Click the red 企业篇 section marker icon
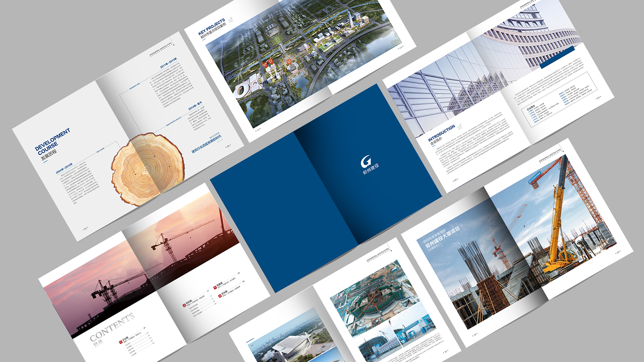644x362 pixels. click(x=121, y=342)
